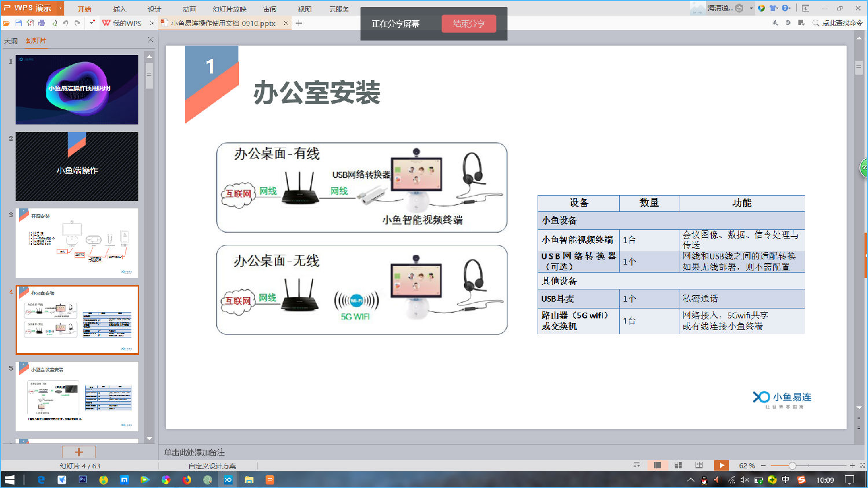868x488 pixels.
Task: Expand the quick access toolbar dropdown
Action: (x=91, y=23)
